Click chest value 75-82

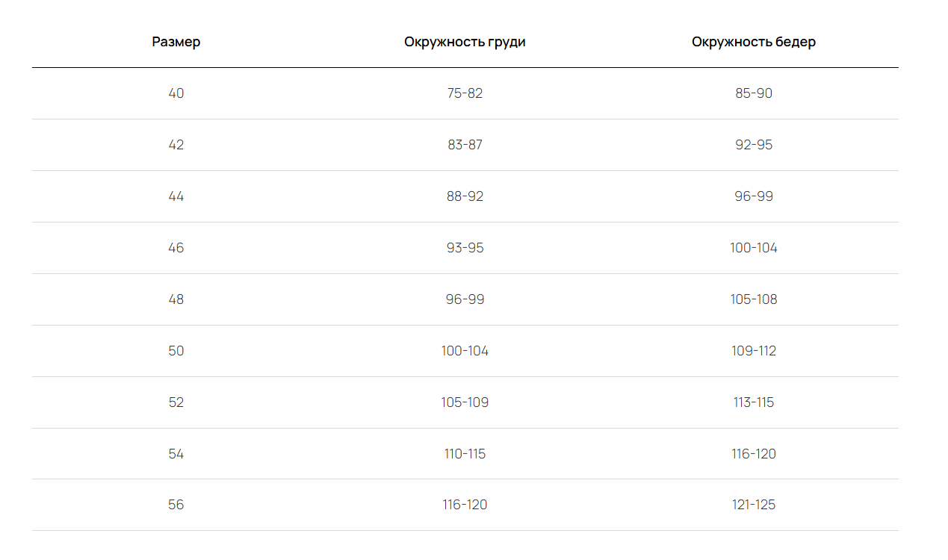(465, 93)
